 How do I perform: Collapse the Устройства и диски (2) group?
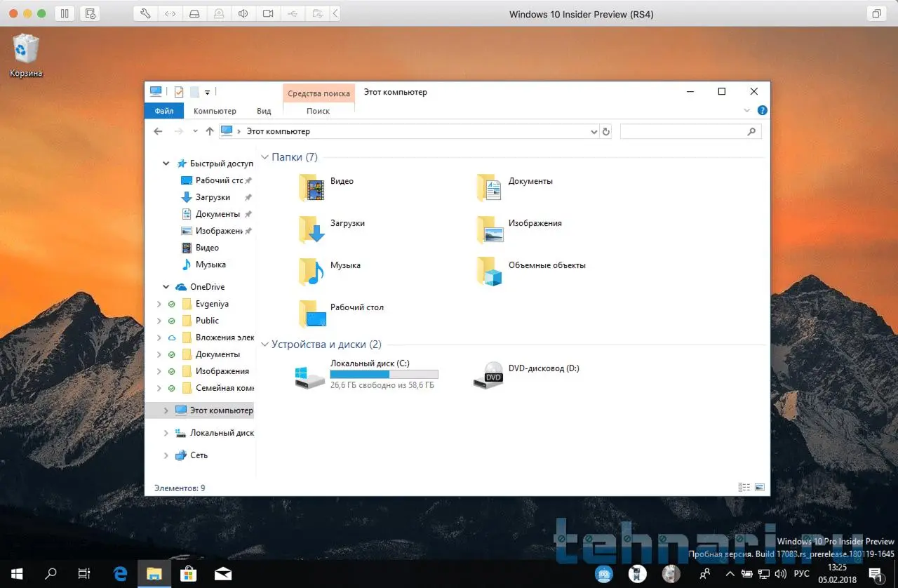click(x=264, y=345)
